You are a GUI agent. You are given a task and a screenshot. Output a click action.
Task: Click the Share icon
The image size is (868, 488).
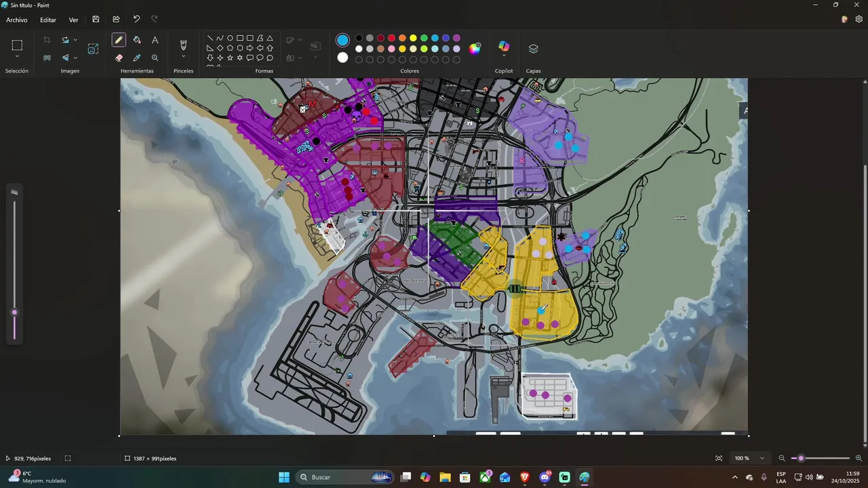tap(116, 20)
